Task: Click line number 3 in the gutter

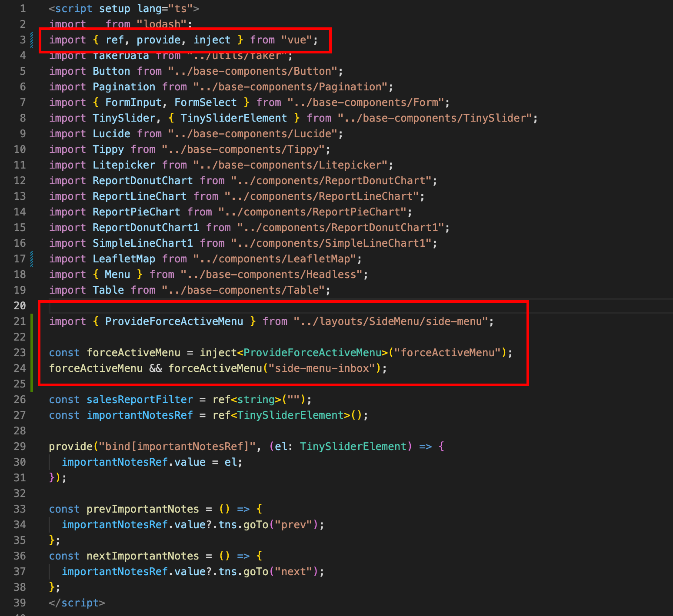Action: 23,40
